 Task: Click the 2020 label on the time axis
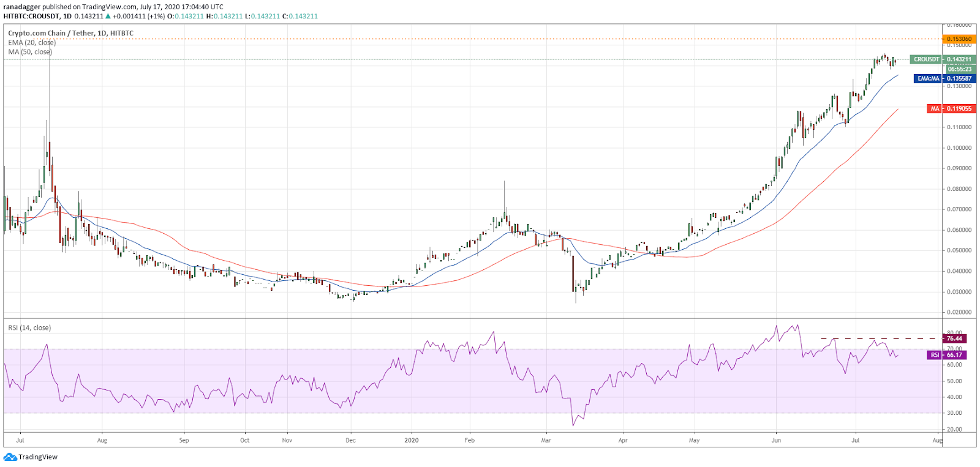point(412,440)
